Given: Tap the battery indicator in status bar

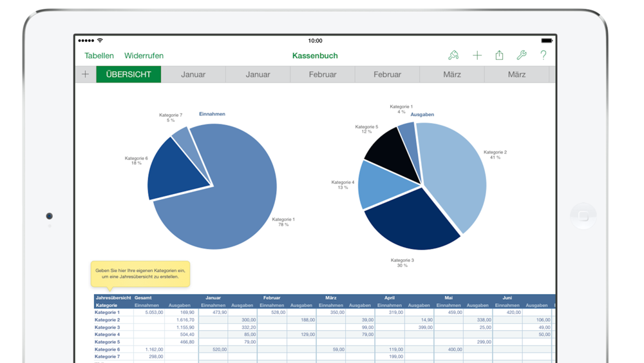Looking at the screenshot, I should pos(547,40).
